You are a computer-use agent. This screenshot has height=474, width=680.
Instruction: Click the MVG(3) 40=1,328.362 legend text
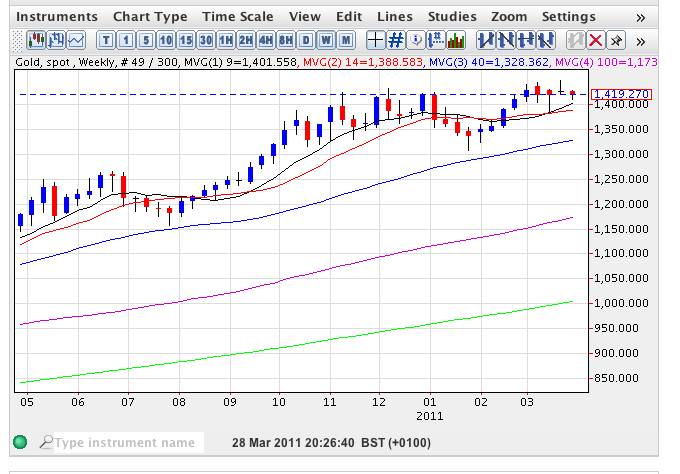point(489,62)
